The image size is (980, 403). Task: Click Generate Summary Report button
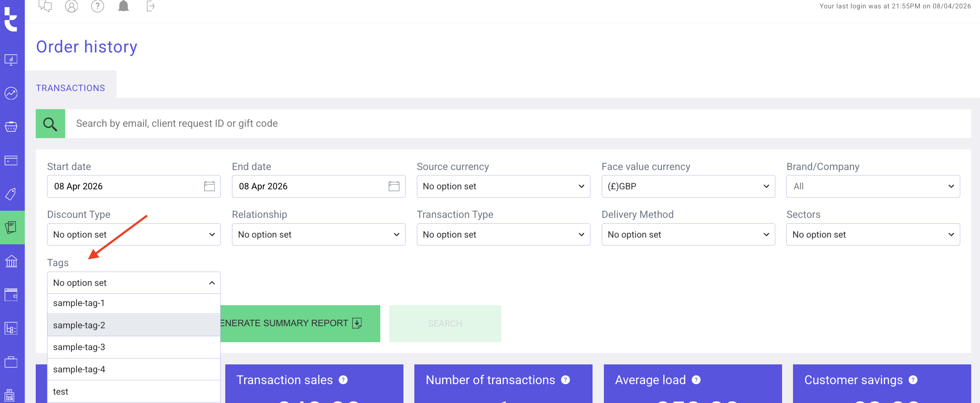300,323
